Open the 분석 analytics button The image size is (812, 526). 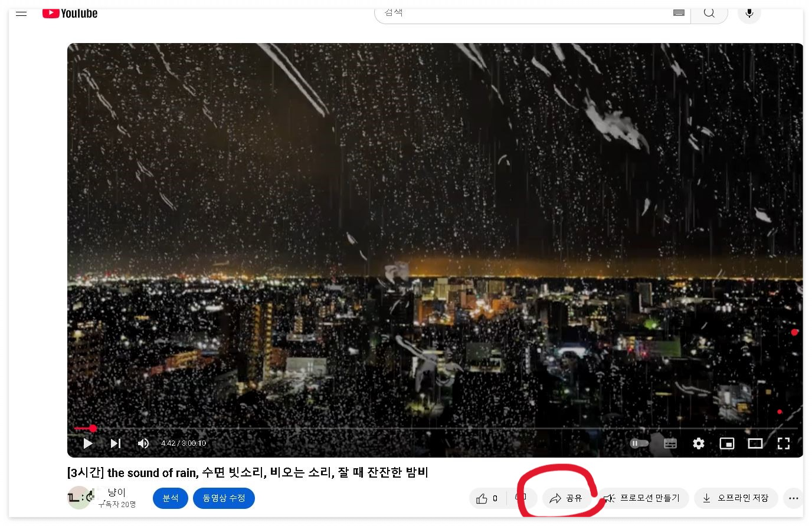[171, 498]
